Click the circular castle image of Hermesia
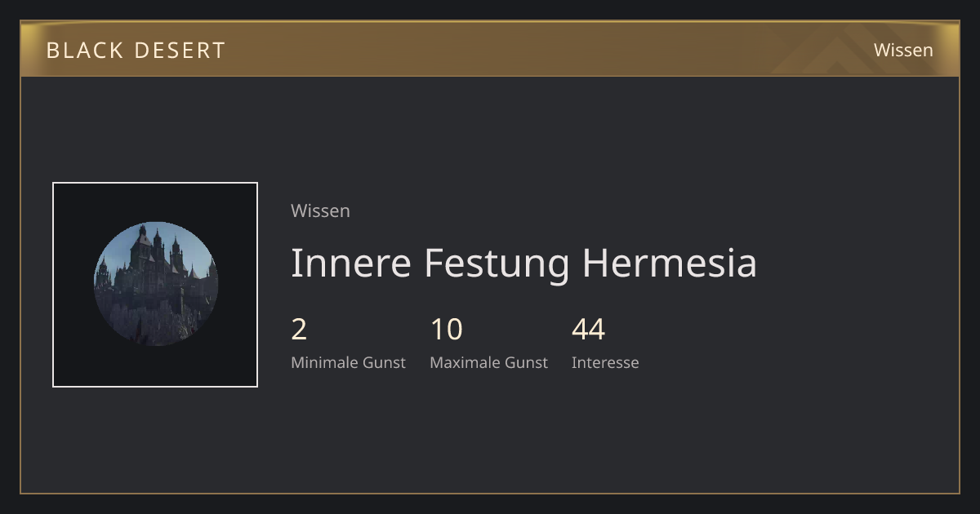 pyautogui.click(x=155, y=284)
